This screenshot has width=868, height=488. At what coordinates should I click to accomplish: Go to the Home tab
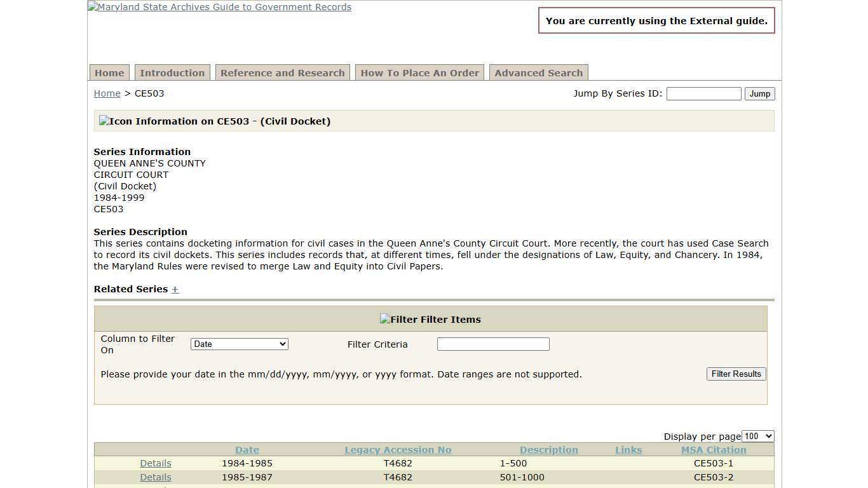pos(109,72)
